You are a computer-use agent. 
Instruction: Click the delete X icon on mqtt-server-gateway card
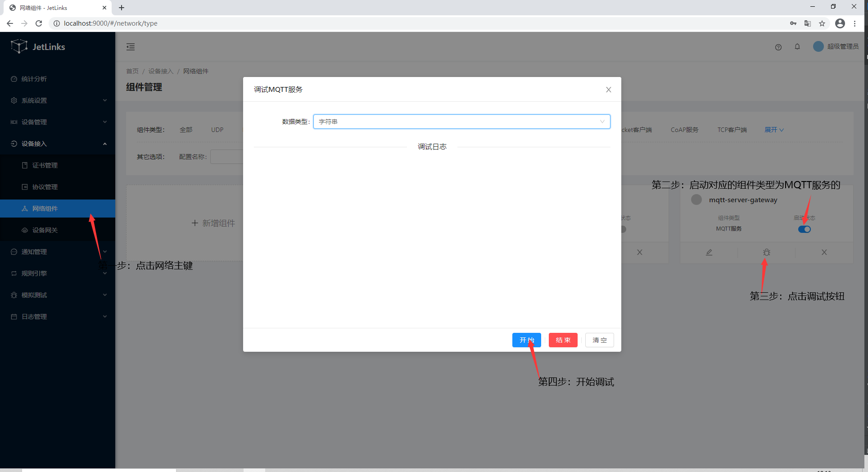tap(824, 252)
